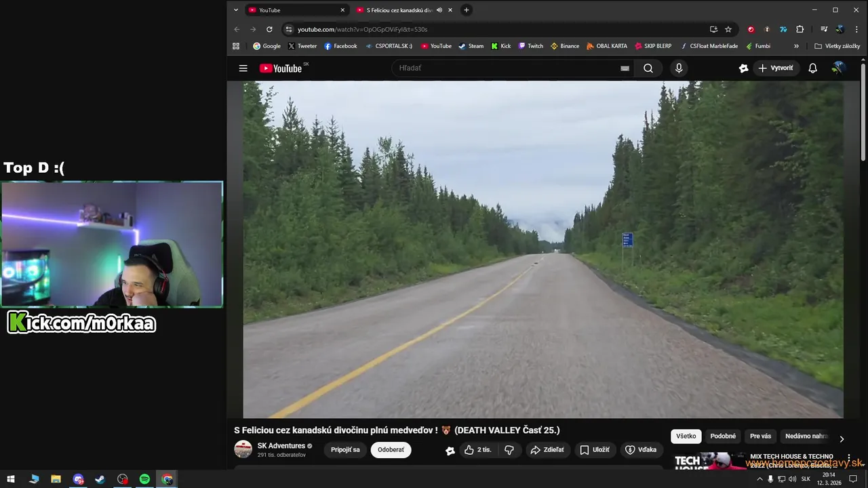This screenshot has width=868, height=488.
Task: Open Chrome extensions puzzle icon
Action: tap(800, 29)
